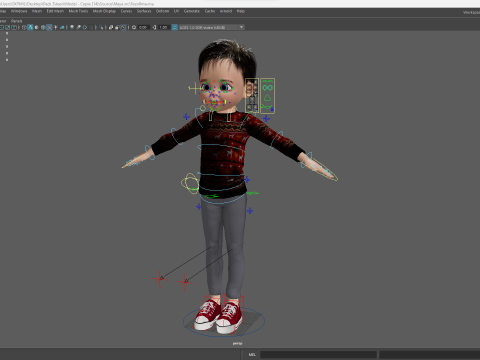Open the UV menu
This screenshot has width=480, height=360.
coord(176,11)
